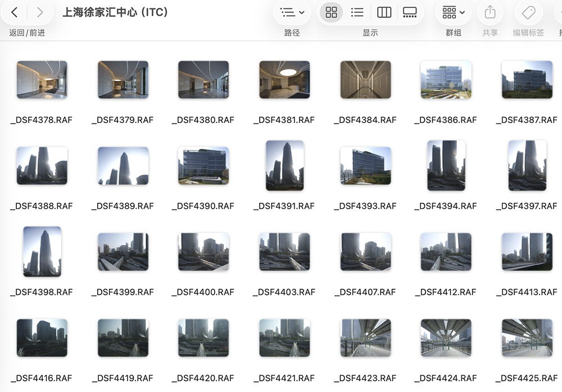562x392 pixels.
Task: Go back with the left chevron button
Action: coord(15,12)
